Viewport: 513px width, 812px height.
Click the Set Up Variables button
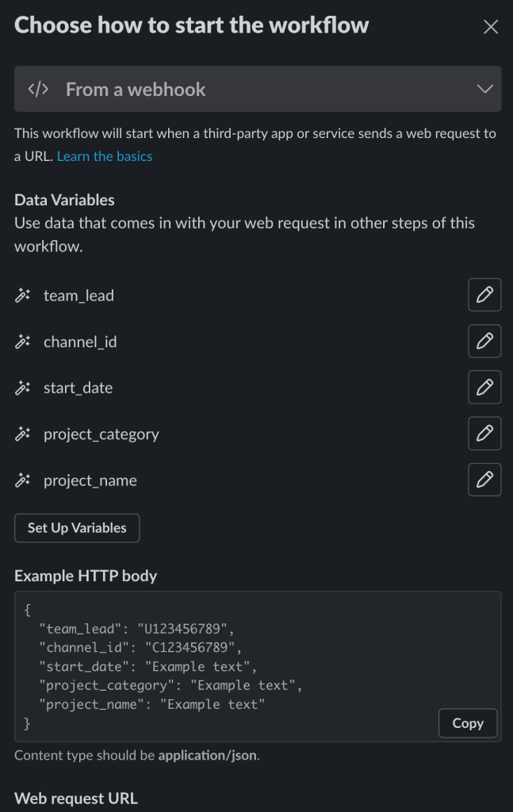pyautogui.click(x=76, y=527)
